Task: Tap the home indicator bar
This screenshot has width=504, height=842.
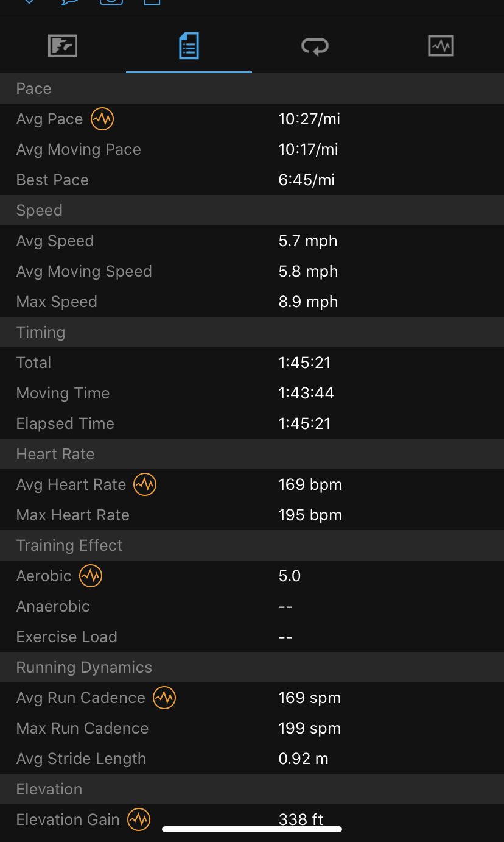Action: (x=252, y=829)
